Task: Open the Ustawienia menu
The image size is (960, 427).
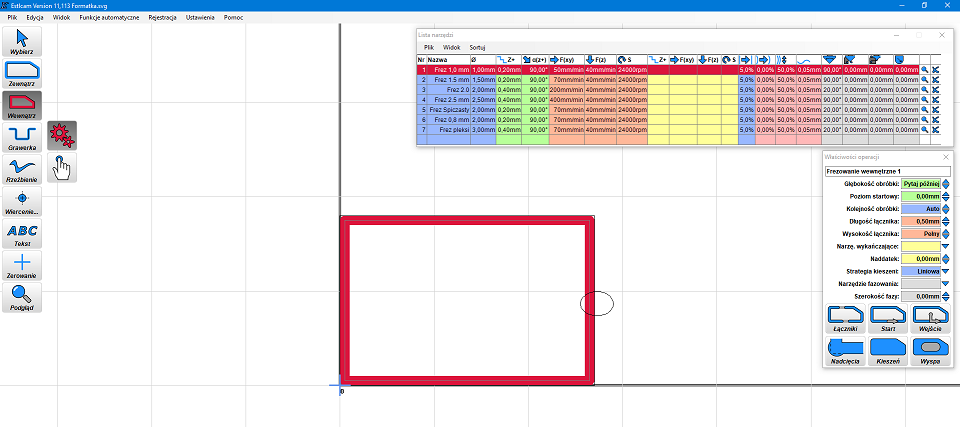Action: point(200,18)
